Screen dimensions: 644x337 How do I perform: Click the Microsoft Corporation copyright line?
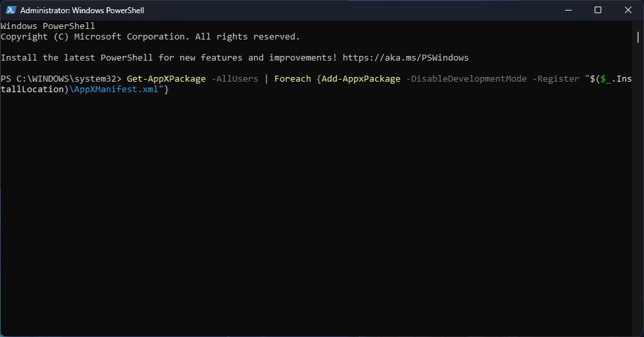pos(150,37)
